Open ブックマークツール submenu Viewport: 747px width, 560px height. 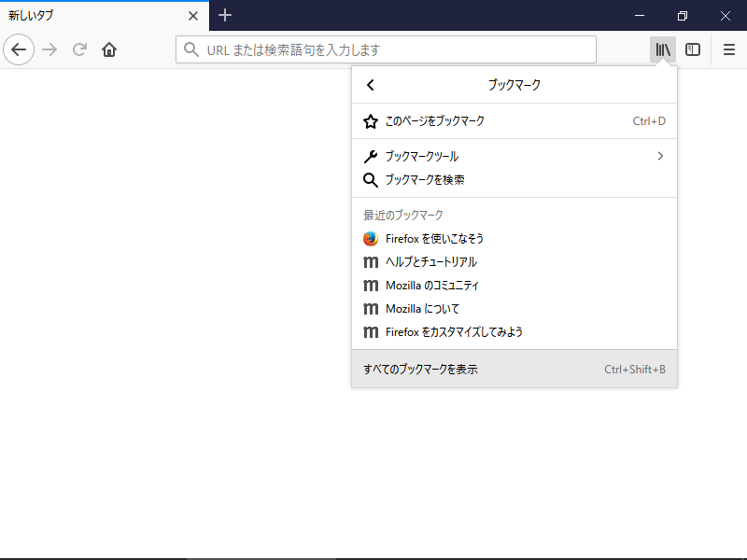coord(514,156)
